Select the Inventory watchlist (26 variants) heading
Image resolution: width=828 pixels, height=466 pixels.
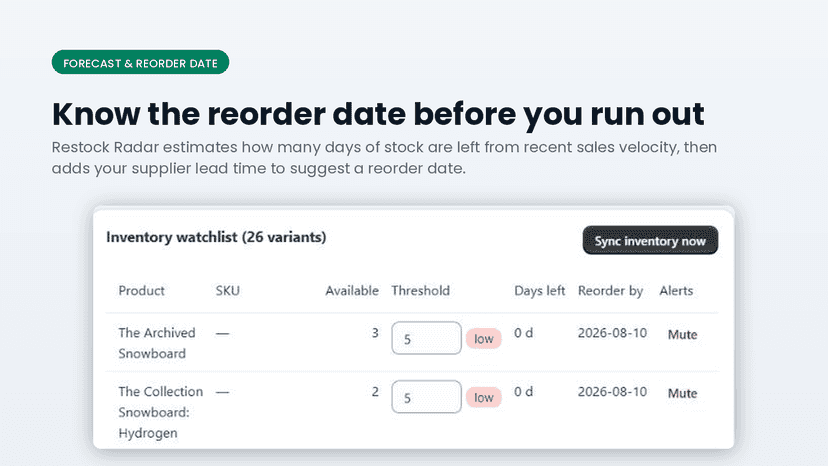[x=216, y=237]
